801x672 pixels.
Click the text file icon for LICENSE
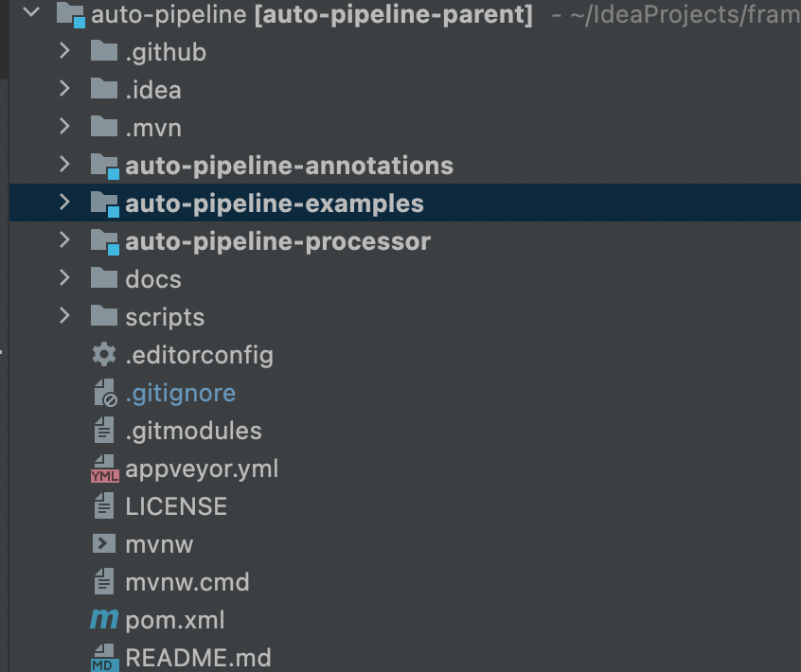tap(104, 506)
